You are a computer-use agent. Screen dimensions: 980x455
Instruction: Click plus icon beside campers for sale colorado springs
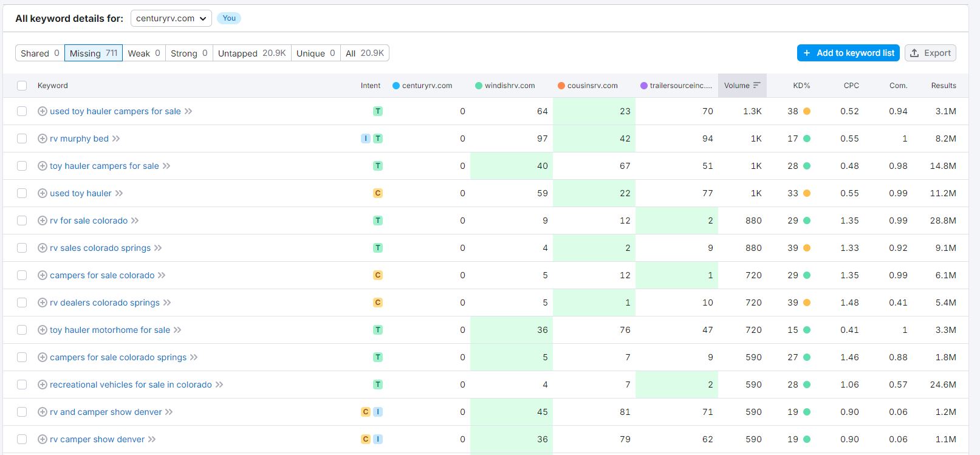point(43,357)
